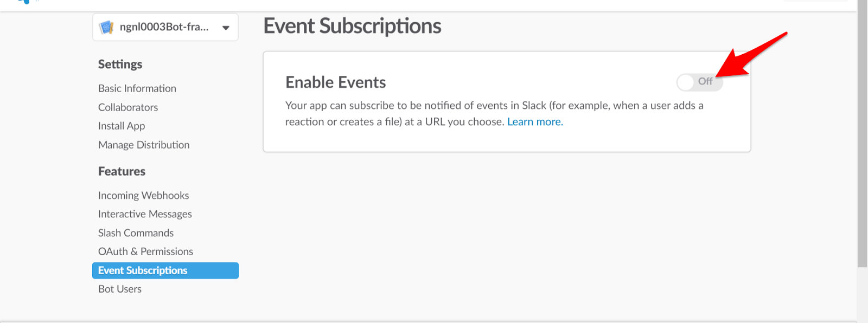Select Basic Information in the sidebar
This screenshot has width=868, height=323.
137,88
